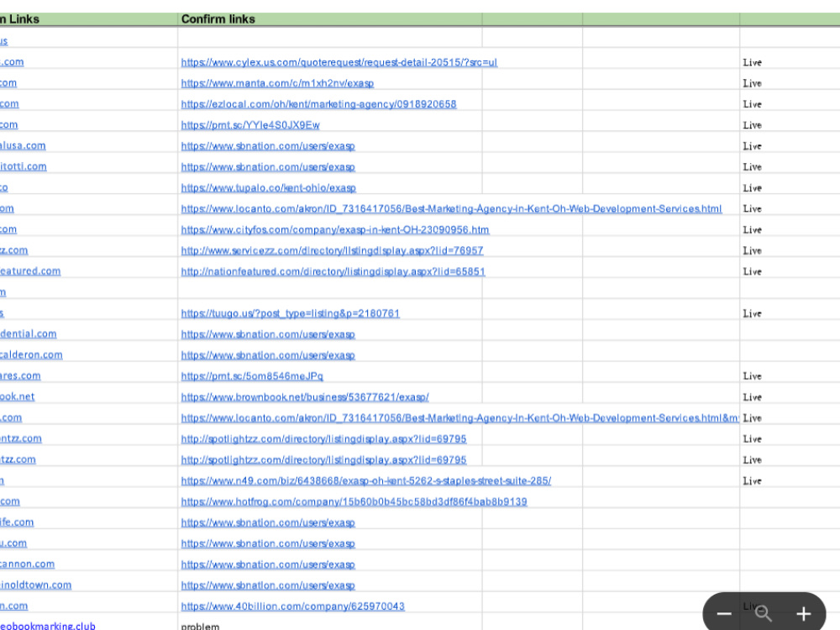This screenshot has width=840, height=630.
Task: Open the sbnation link in itotti.com row
Action: tap(268, 166)
